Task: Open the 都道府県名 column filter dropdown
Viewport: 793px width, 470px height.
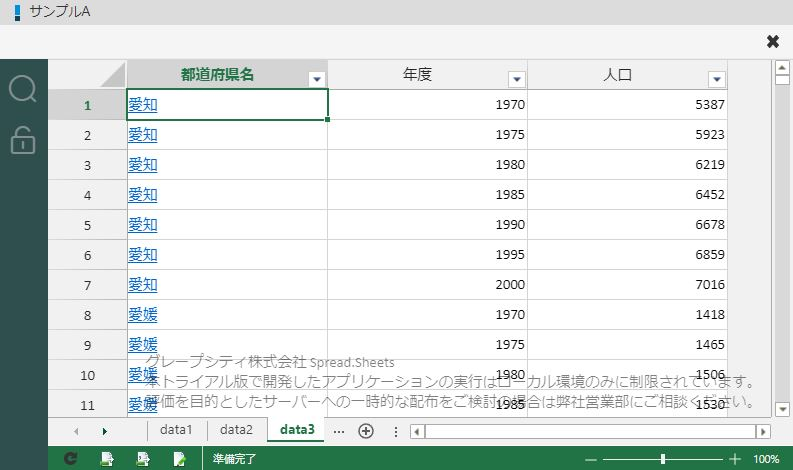Action: (x=317, y=79)
